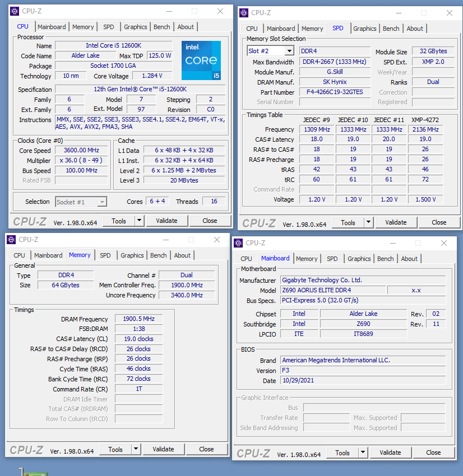
Task: Click the Memory Size 64 GBytes value
Action: pyautogui.click(x=66, y=285)
